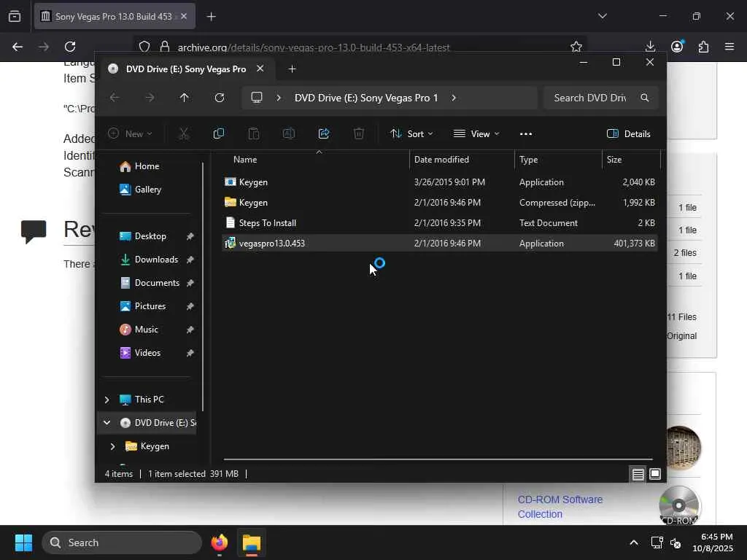Screen dimensions: 747x560
Task: Open Firefox account icon
Action: 677,47
